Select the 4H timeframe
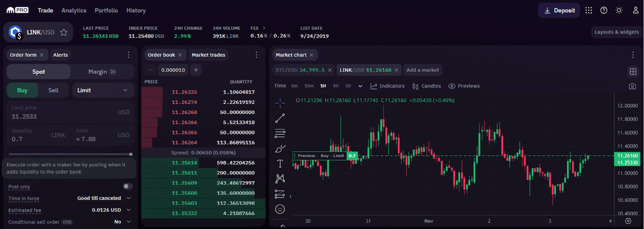Viewport: 644px width, 229px height. [x=336, y=86]
